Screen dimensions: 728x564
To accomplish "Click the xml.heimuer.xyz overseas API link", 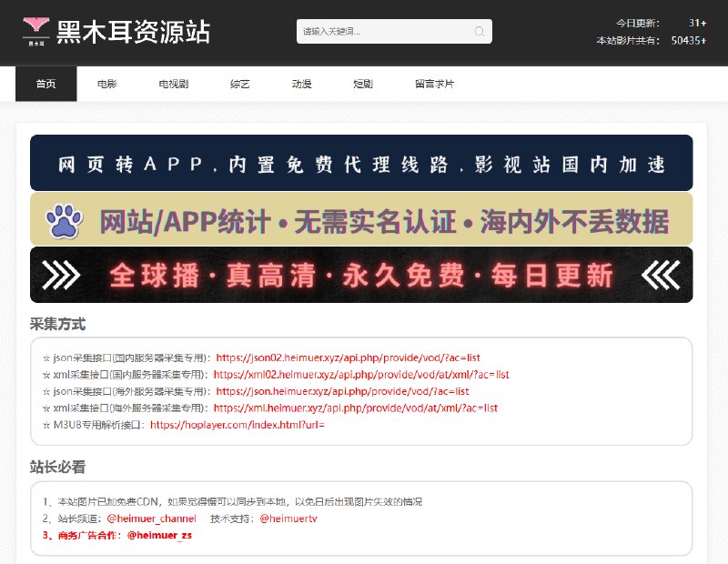I will 355,408.
